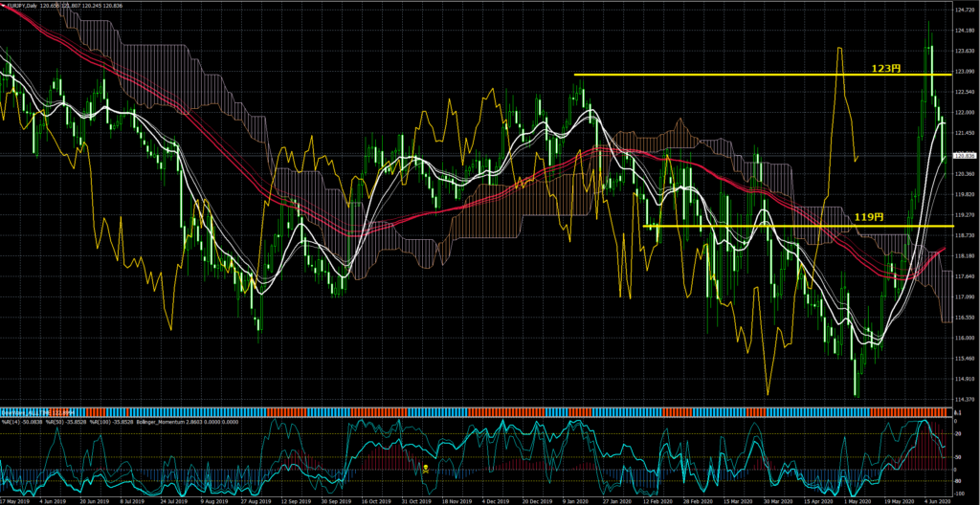
Task: Click the yellow skull marker in indicator window
Action: coord(426,469)
